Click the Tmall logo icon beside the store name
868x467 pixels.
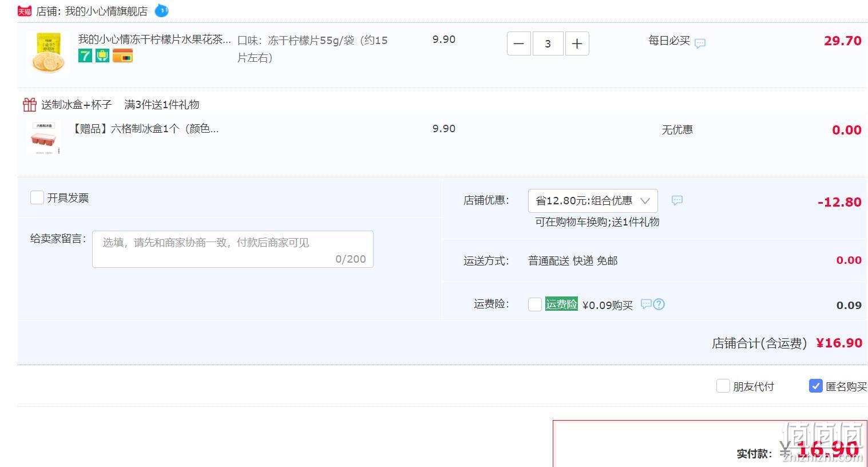click(x=25, y=11)
